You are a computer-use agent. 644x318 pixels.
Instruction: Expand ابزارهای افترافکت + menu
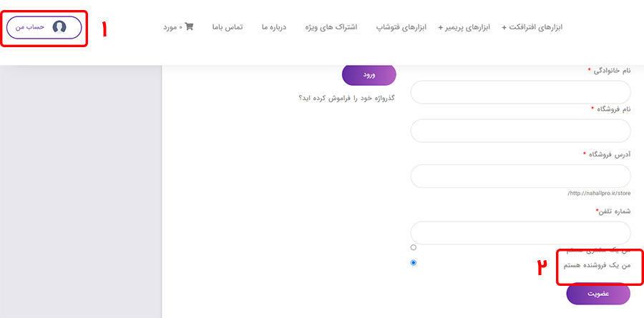tap(532, 27)
